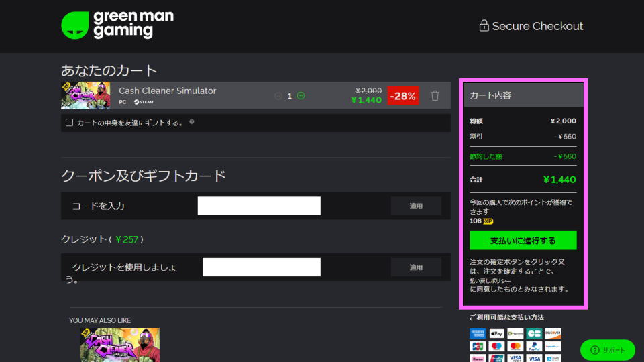Click the UnionPay payment icon
The height and width of the screenshot is (362, 644).
[496, 358]
